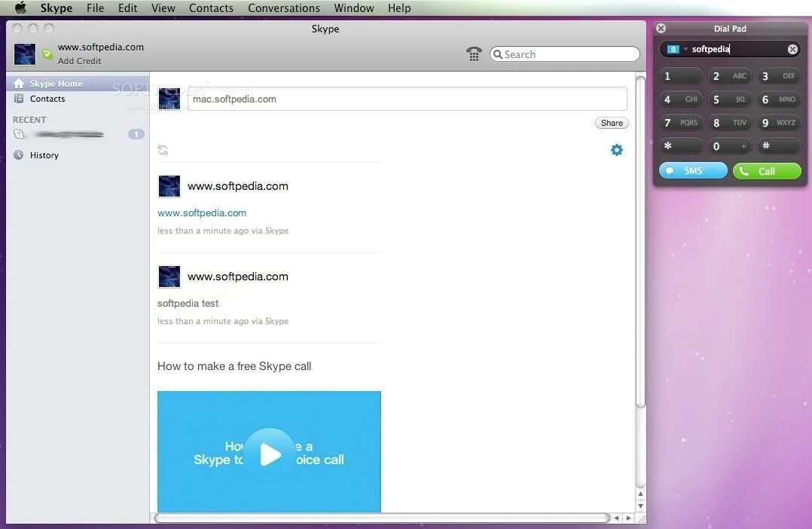Open the online status indicator dropdown
This screenshot has height=529, width=812.
pos(47,54)
